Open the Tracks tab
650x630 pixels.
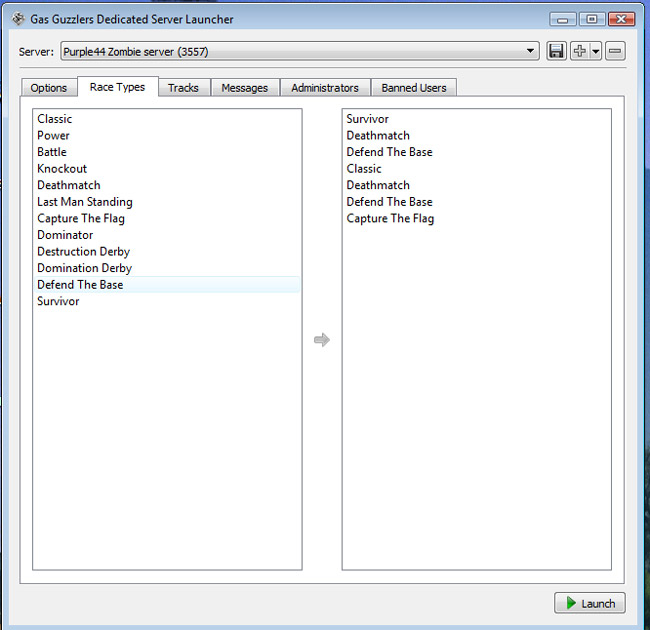[183, 88]
